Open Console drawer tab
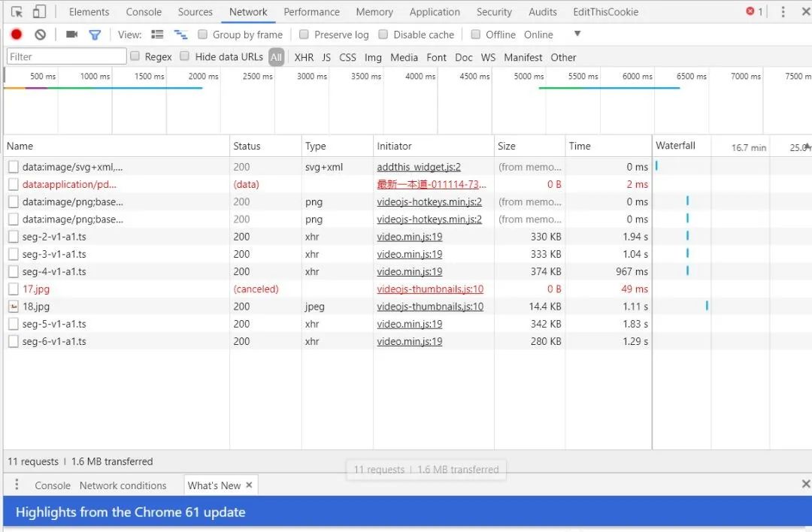Screen dimensions: 812x532 tap(53, 485)
